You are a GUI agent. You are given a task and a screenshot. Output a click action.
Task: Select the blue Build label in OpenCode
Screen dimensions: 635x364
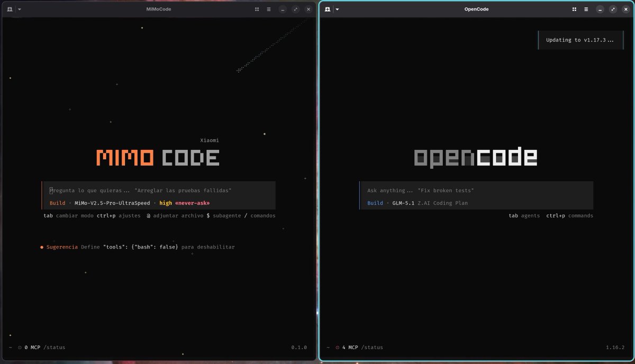click(375, 203)
